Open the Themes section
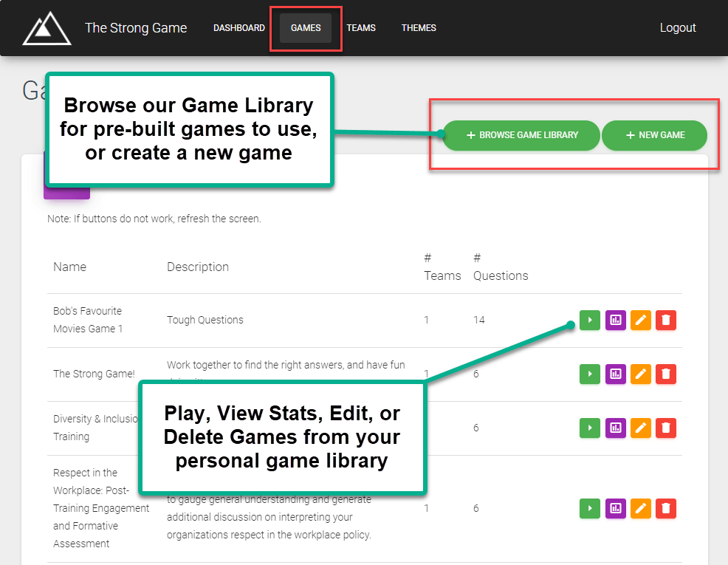This screenshot has height=565, width=728. point(419,28)
